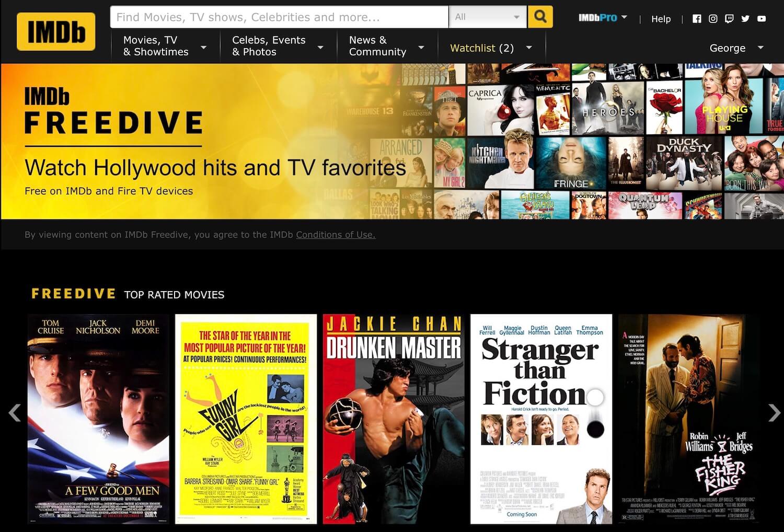Click the yellow search magnifier button

(x=540, y=17)
